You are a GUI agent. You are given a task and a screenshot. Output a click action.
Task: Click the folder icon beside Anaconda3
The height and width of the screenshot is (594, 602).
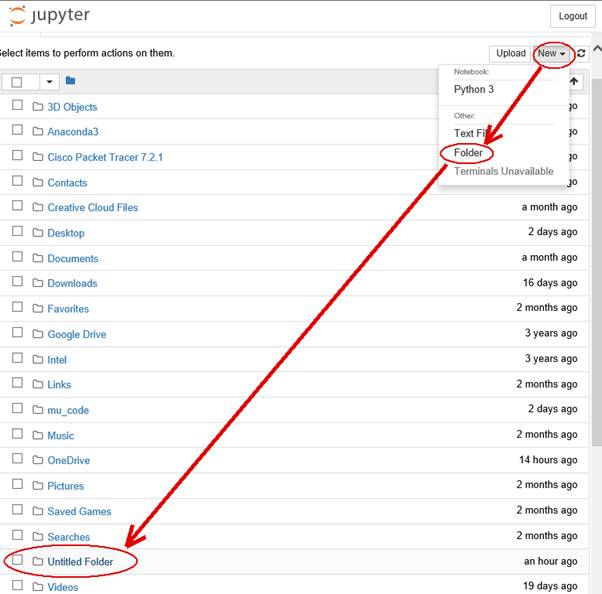[x=38, y=132]
